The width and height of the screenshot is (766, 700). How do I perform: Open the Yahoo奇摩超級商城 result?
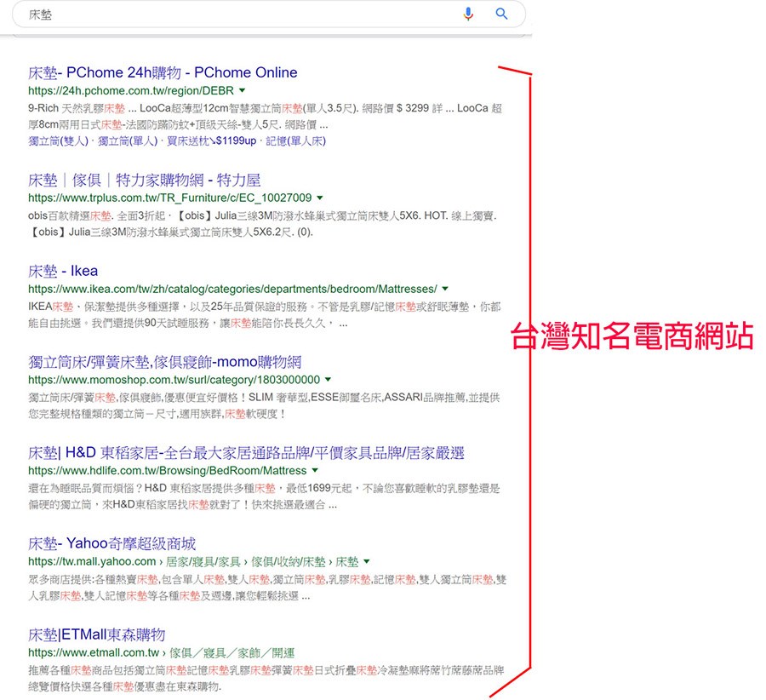point(111,542)
